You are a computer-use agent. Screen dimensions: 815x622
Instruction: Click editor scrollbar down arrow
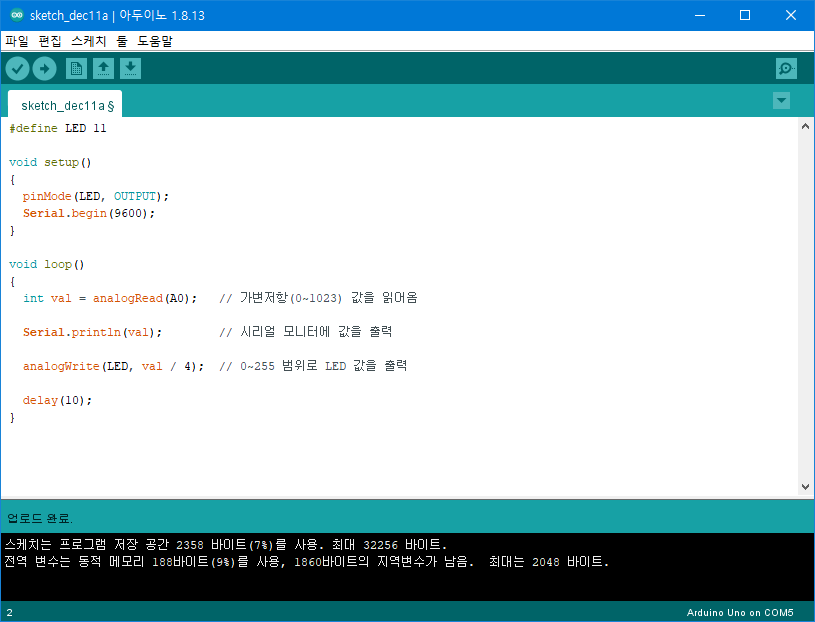[x=805, y=486]
